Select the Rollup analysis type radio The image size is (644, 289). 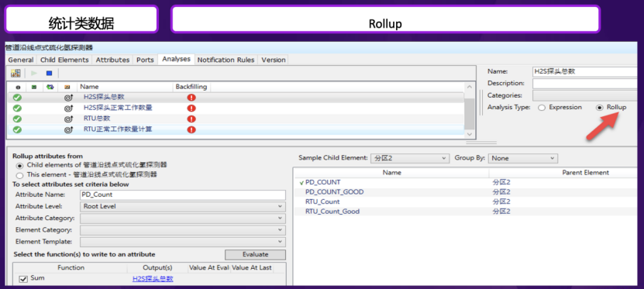point(600,108)
